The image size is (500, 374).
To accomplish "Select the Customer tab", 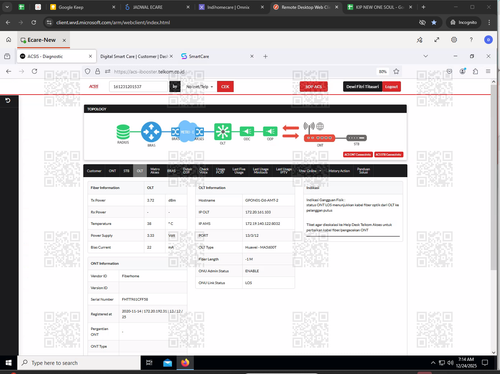I will click(94, 171).
